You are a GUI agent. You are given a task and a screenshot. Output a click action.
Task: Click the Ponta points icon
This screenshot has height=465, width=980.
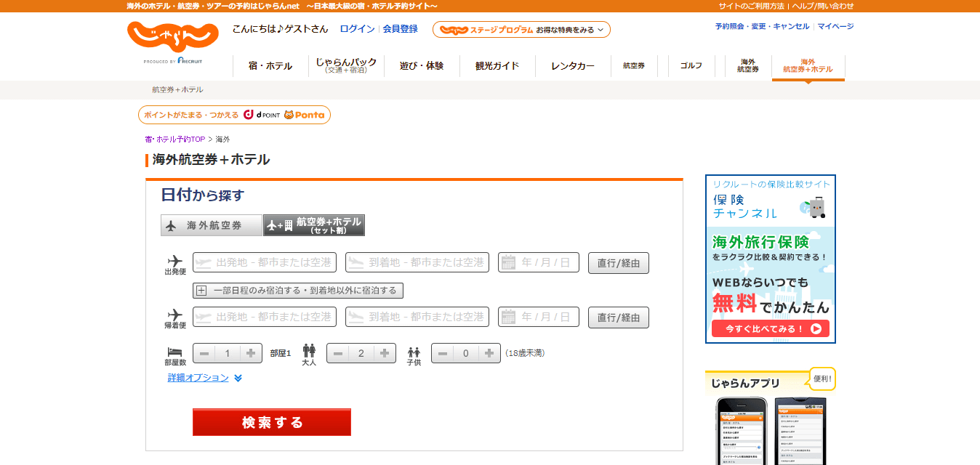click(x=302, y=114)
